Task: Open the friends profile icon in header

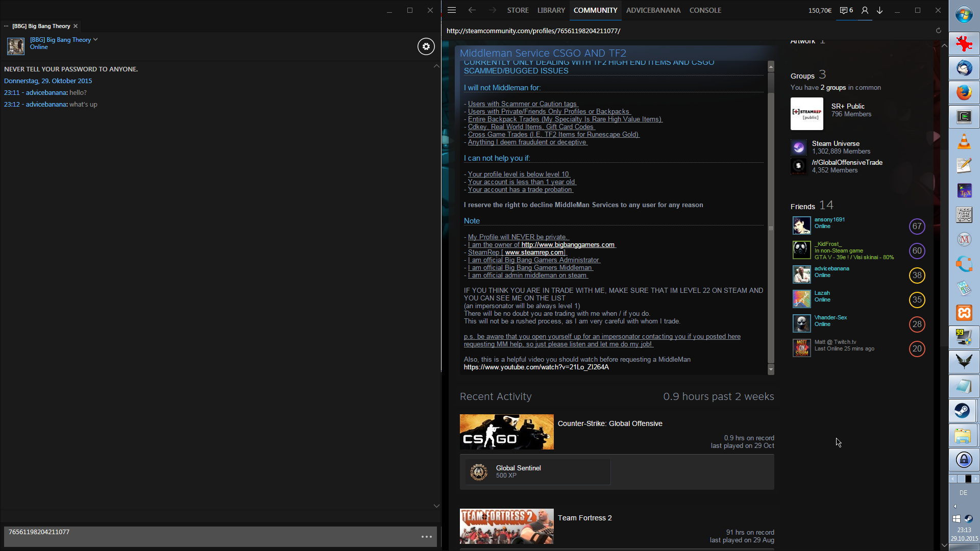Action: (865, 10)
